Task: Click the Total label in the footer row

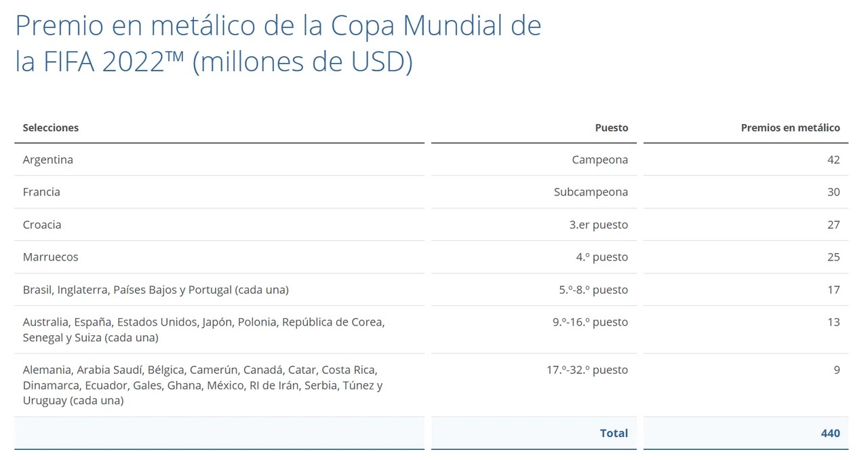Action: (614, 433)
